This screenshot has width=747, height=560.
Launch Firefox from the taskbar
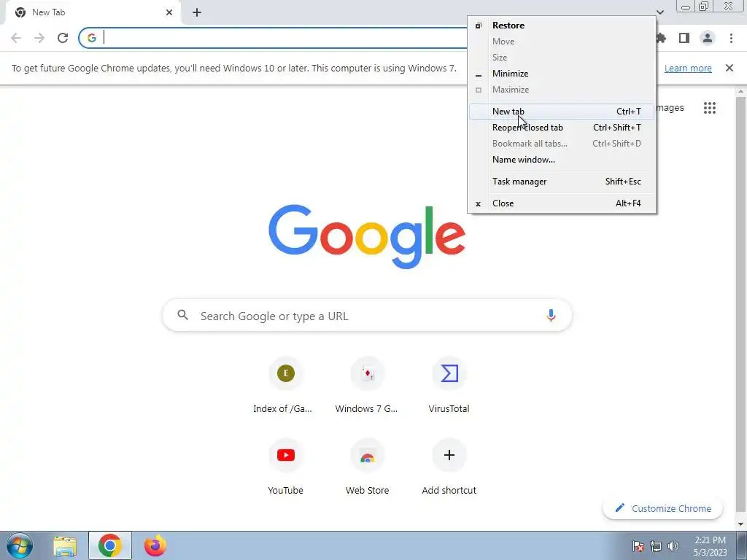(x=155, y=545)
